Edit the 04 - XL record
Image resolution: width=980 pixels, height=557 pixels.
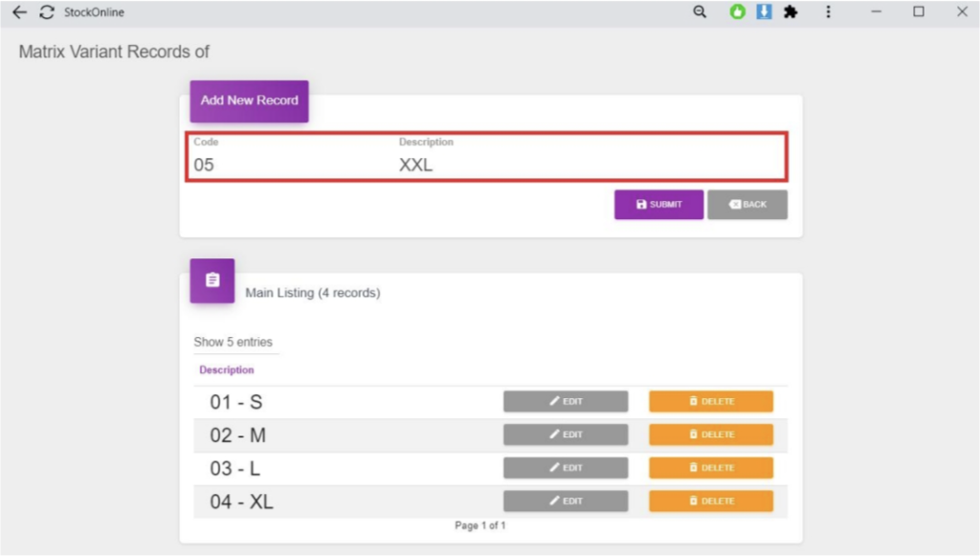coord(566,501)
